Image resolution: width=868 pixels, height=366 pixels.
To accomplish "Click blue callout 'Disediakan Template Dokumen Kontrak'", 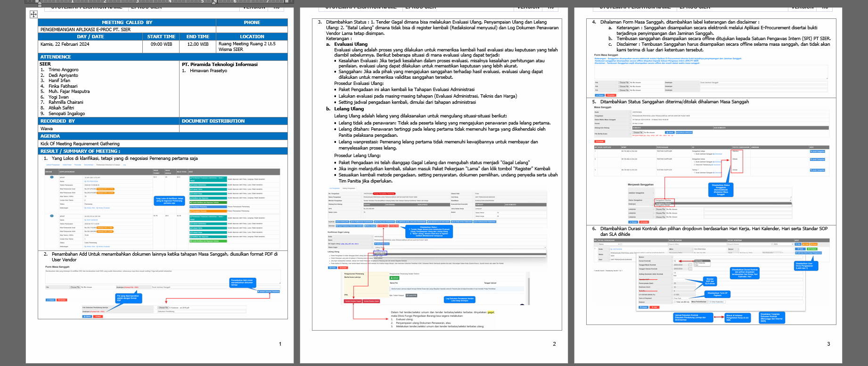I will pos(772,317).
